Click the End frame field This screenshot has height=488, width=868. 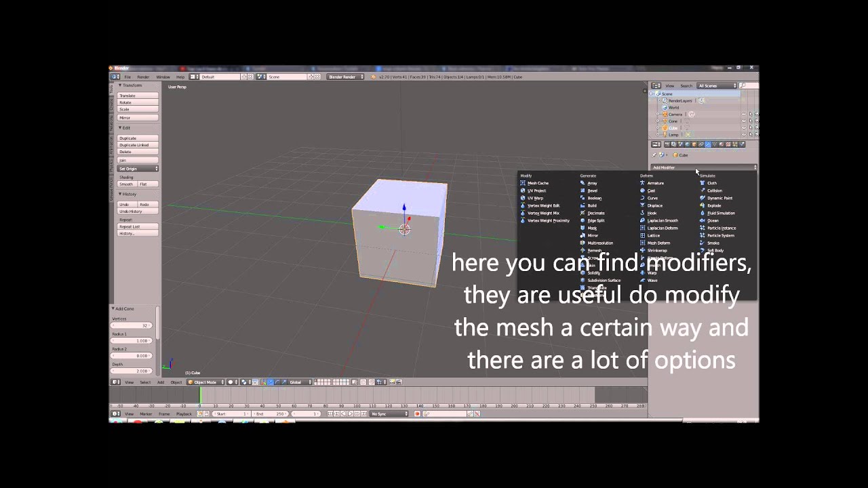pos(270,413)
